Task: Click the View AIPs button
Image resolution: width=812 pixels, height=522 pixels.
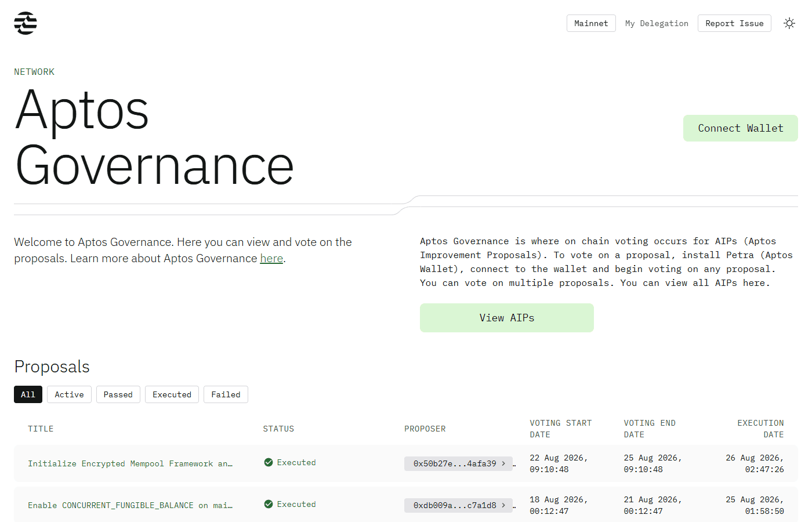Action: point(507,318)
